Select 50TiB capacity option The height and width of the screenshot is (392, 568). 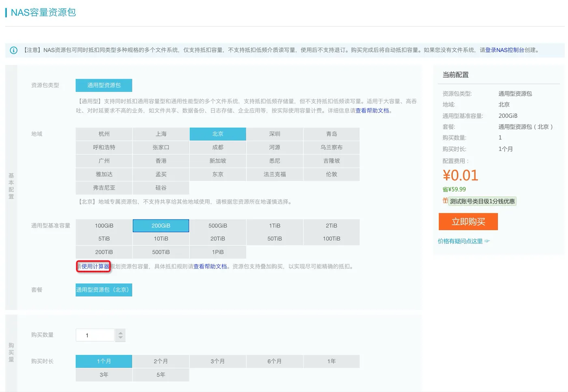click(275, 239)
